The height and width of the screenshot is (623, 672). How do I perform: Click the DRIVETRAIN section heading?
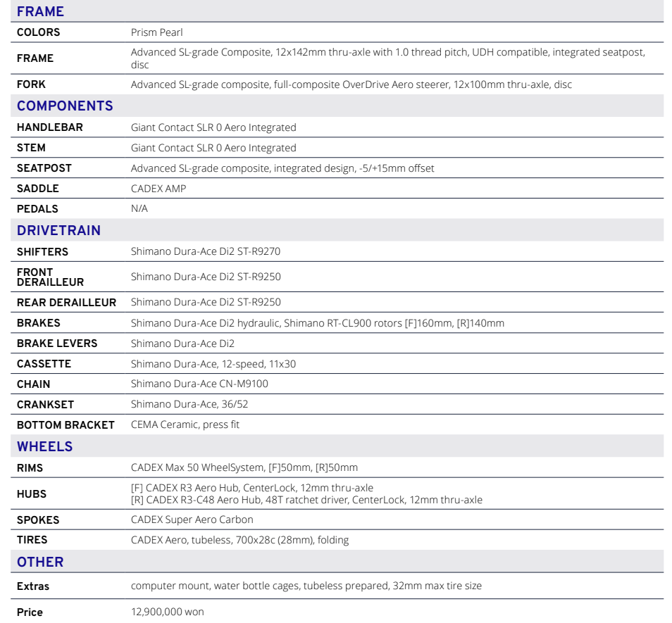pos(58,230)
